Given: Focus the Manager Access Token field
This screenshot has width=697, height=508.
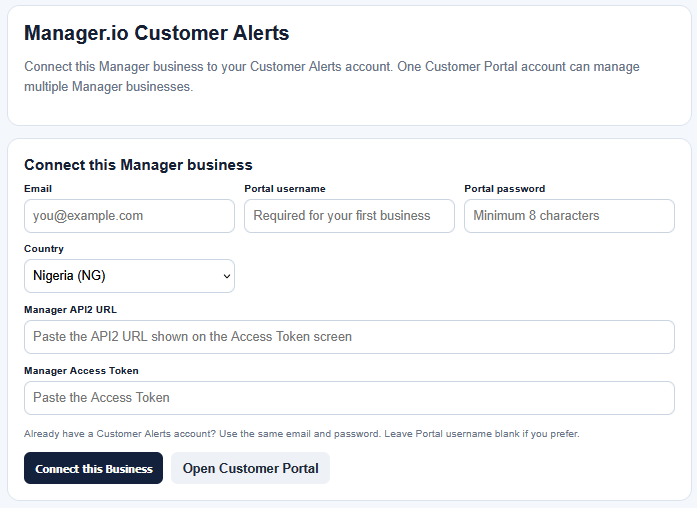Looking at the screenshot, I should (349, 398).
